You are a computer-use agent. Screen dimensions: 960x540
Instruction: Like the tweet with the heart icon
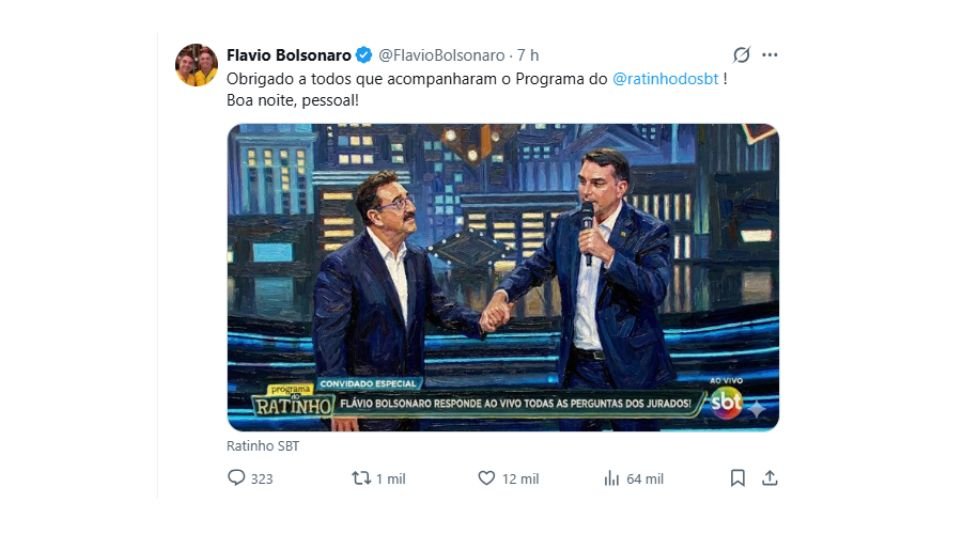pyautogui.click(x=486, y=478)
